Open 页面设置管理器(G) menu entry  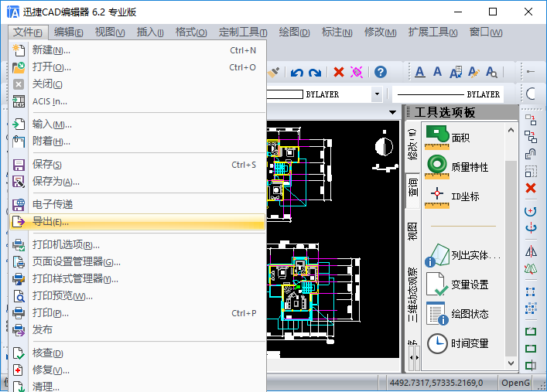pos(138,261)
